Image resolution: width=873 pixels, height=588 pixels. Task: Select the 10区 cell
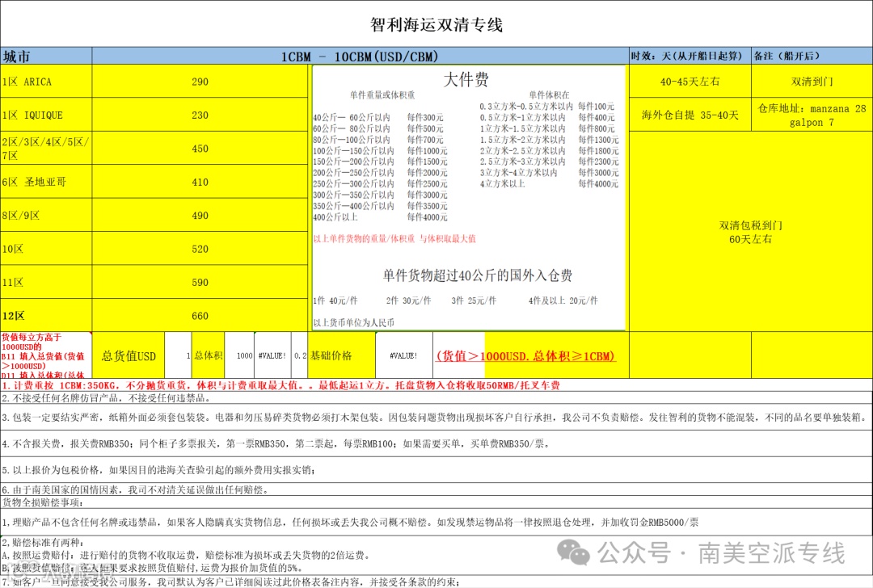(x=46, y=249)
